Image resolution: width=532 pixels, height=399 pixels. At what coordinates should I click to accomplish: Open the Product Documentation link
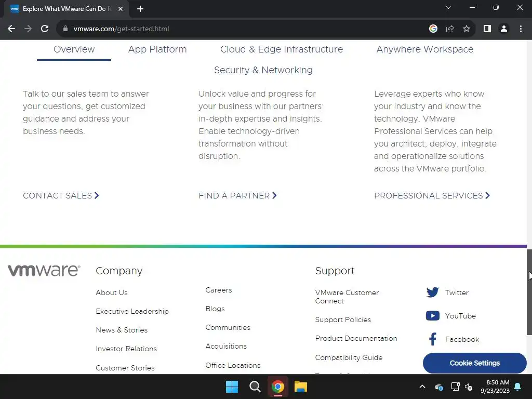click(x=356, y=338)
